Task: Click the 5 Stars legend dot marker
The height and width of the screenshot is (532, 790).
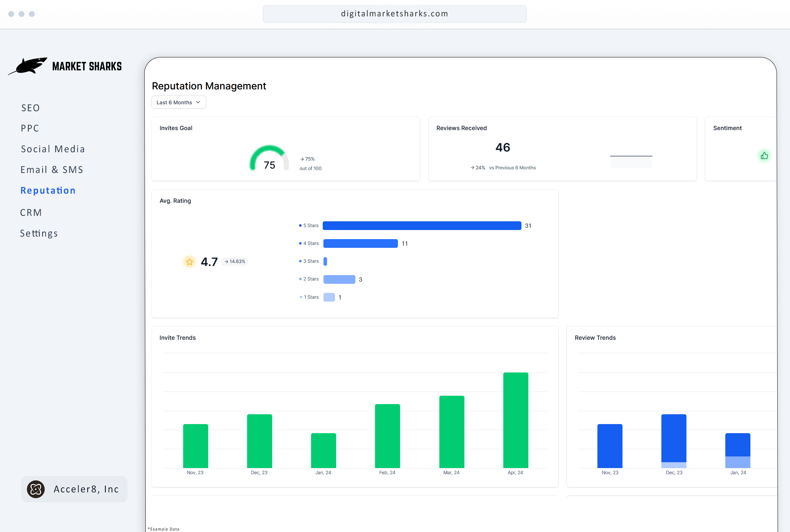Action: (x=300, y=225)
